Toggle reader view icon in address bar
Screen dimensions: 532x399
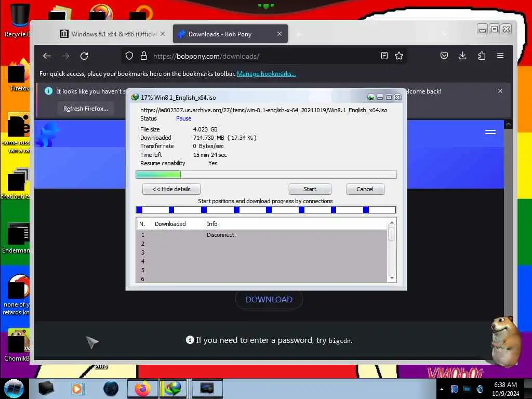[384, 56]
